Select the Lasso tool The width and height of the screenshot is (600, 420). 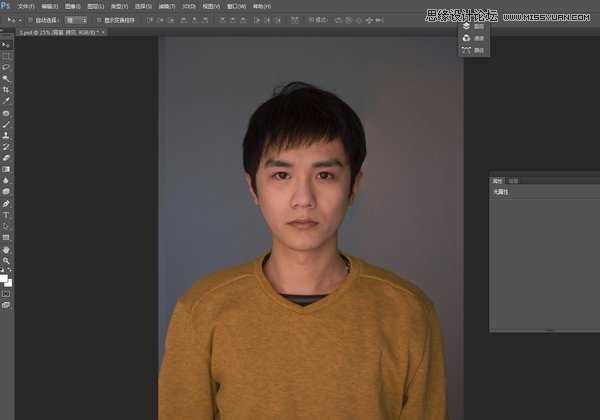point(6,67)
